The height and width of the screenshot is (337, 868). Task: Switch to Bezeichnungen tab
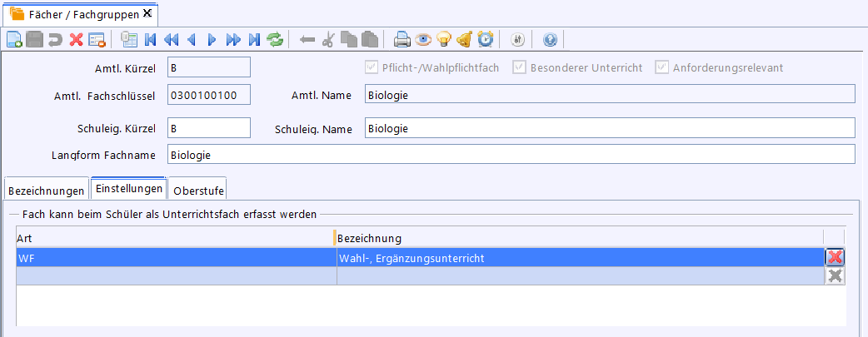coord(46,191)
